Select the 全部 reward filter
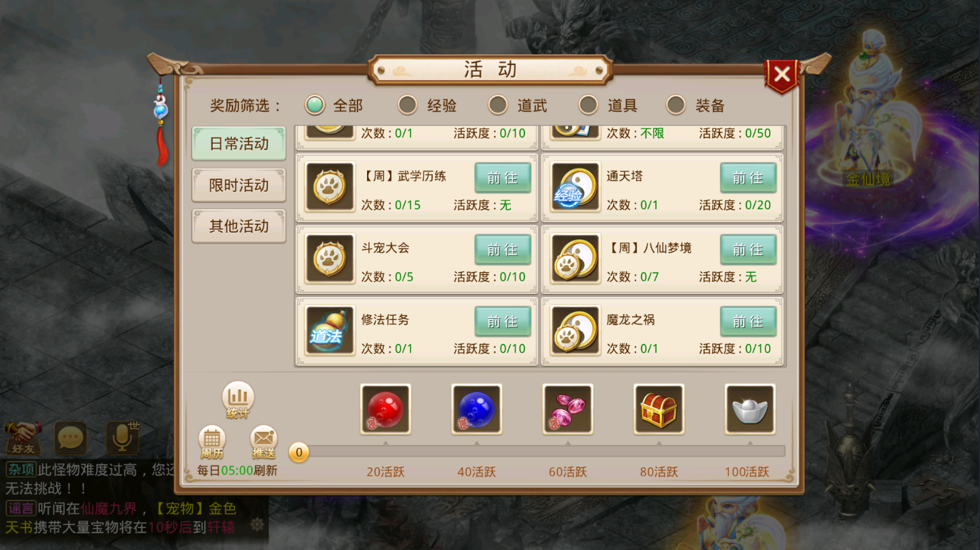The width and height of the screenshot is (980, 550). (x=334, y=105)
